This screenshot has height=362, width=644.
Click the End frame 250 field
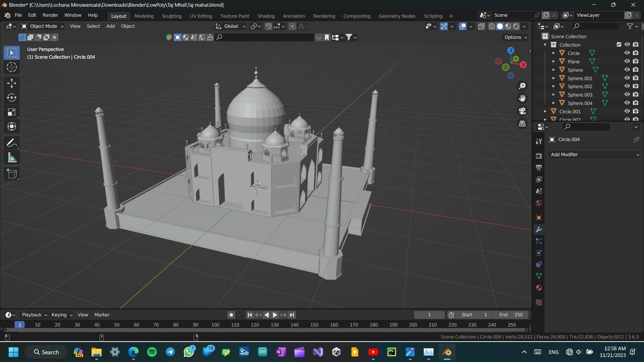(x=511, y=315)
